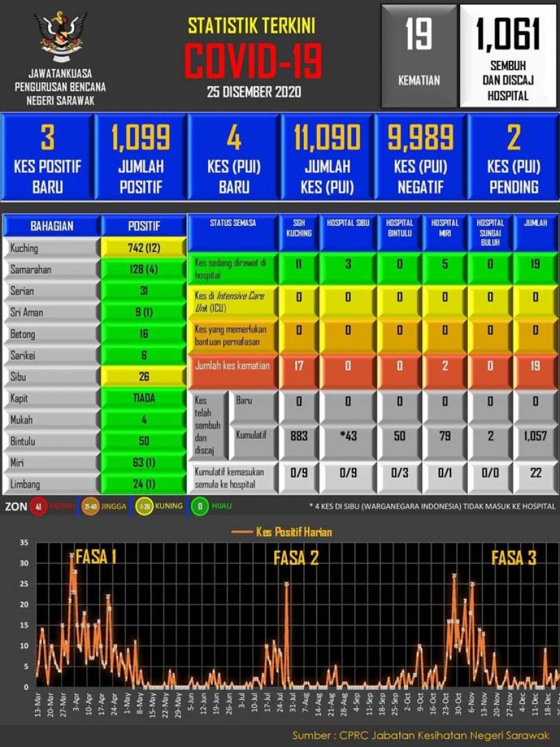Click JAWATANKUASA PENGURUSAN BENCANA NEGERI SARAWAK text
560x747 pixels.
61,87
